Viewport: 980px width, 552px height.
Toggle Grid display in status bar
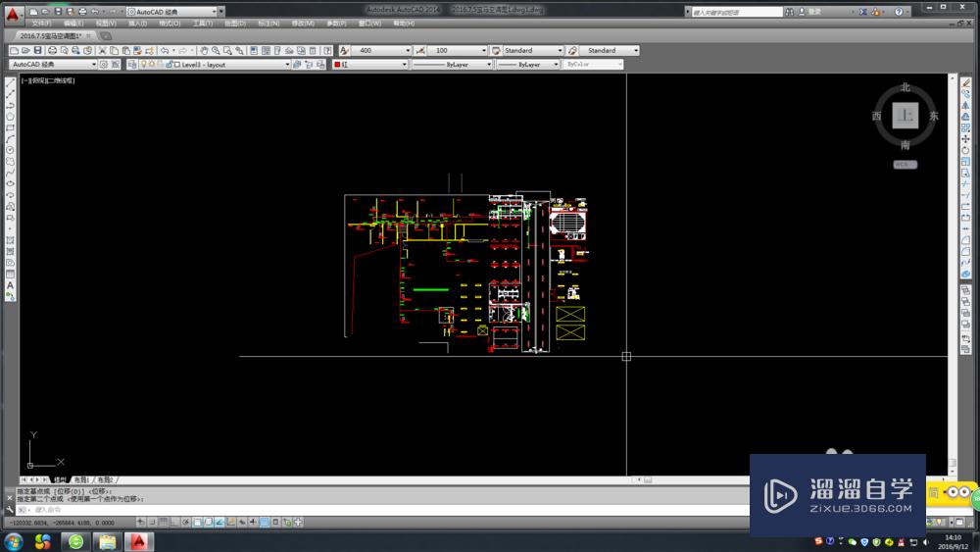click(x=163, y=522)
